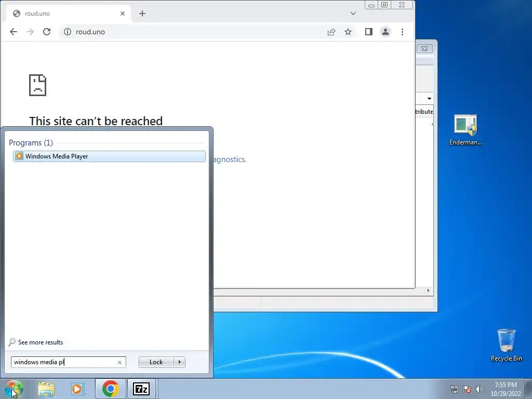Expand the shutdown options arrow next to Lock
The image size is (532, 399).
pyautogui.click(x=179, y=362)
